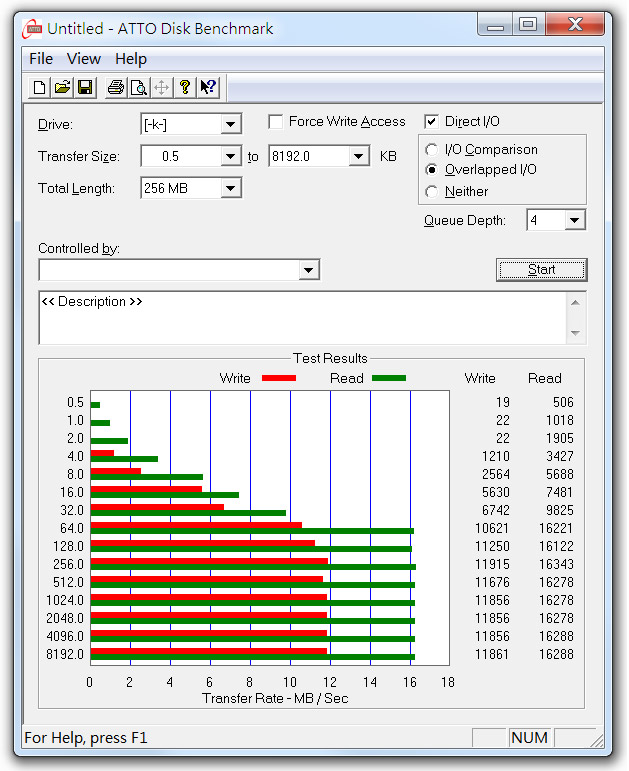Click the Description scrollbar up arrow
Image resolution: width=629 pixels, height=771 pixels.
pos(575,303)
